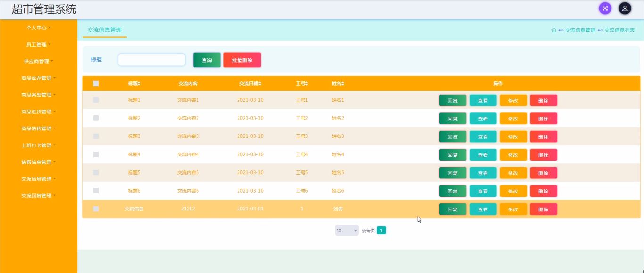Click the purple fullscreen icon in header
Image resolution: width=644 pixels, height=273 pixels.
[x=605, y=8]
